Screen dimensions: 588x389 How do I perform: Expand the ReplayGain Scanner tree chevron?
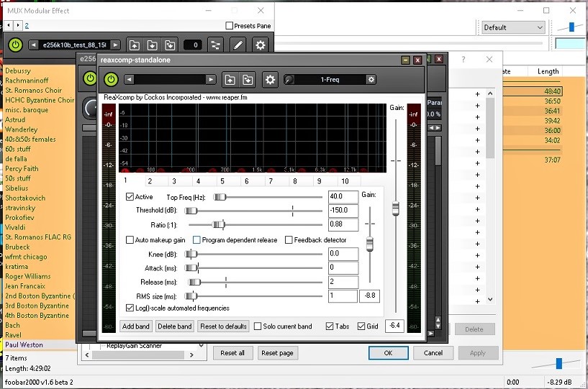(x=202, y=346)
